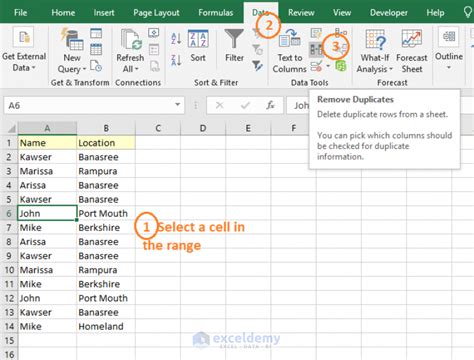
Task: Select the John cell in row 12
Action: tap(47, 298)
